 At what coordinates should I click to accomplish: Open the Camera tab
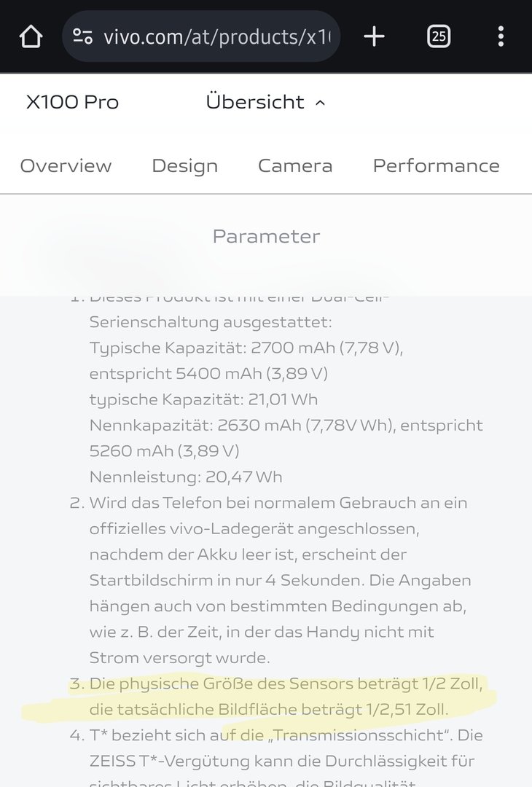point(295,165)
